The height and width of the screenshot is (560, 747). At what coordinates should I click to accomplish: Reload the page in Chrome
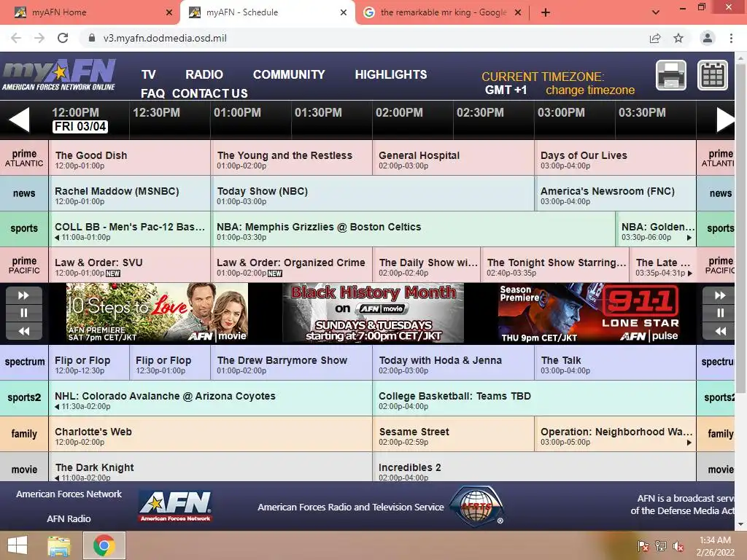[63, 38]
